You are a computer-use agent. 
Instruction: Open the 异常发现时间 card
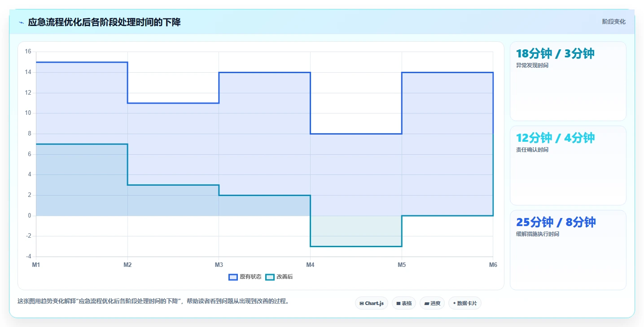[568, 81]
